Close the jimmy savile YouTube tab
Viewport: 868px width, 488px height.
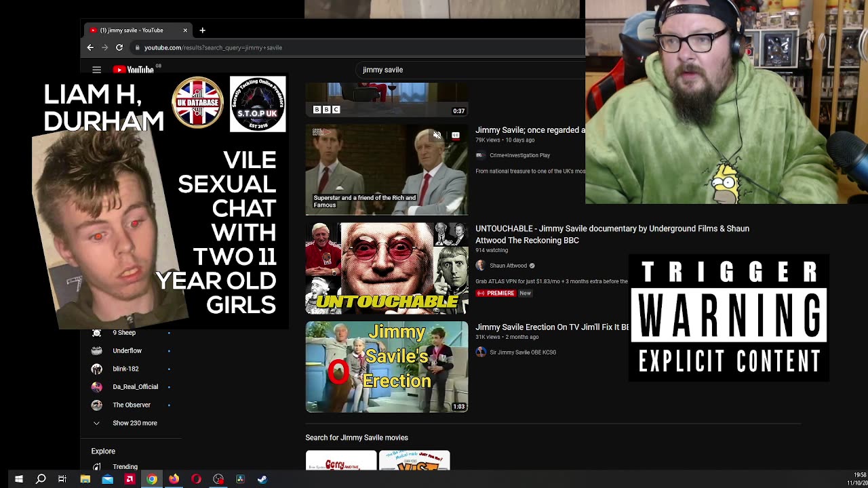(x=185, y=30)
